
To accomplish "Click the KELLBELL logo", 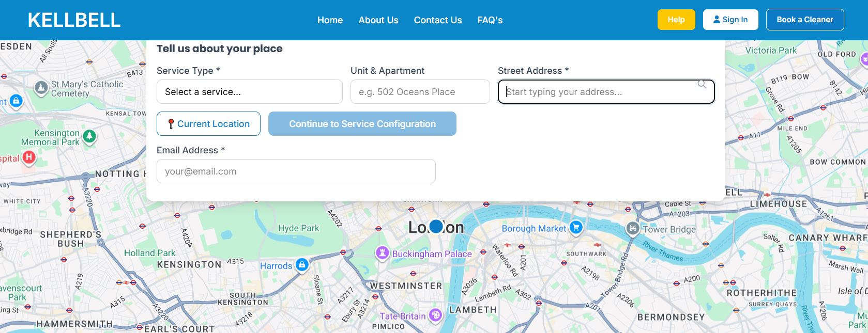I will (74, 20).
